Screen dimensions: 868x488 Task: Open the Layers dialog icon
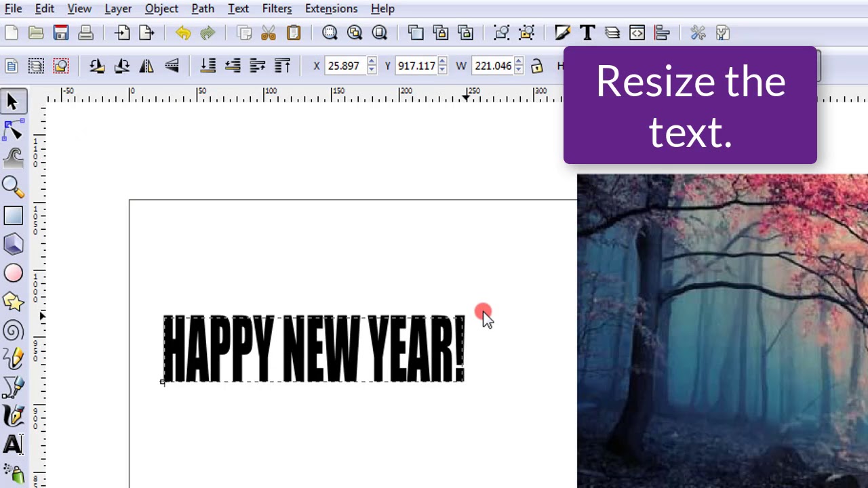pyautogui.click(x=612, y=33)
